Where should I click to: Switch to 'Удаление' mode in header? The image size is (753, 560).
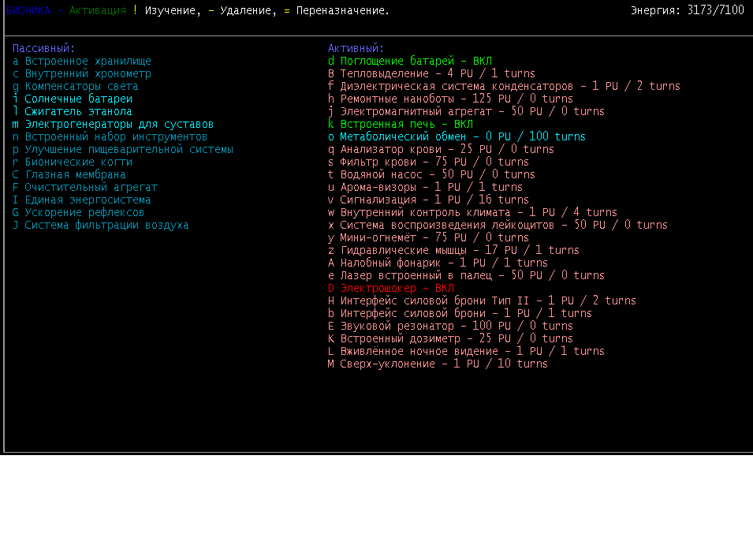pos(246,10)
